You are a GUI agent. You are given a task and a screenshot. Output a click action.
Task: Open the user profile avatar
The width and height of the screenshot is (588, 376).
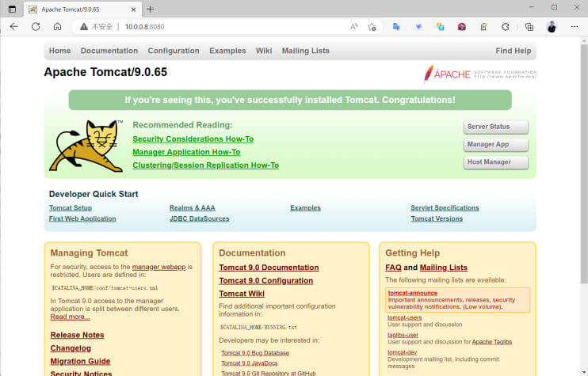coord(552,27)
